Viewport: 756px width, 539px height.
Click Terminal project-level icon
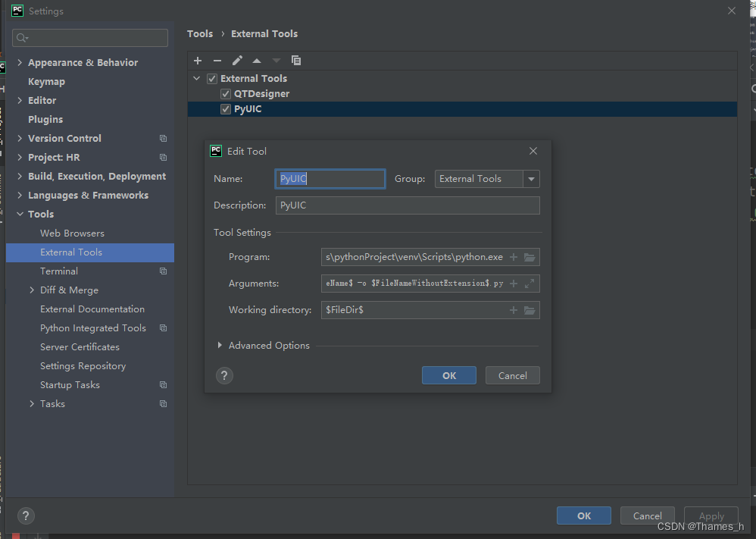[x=164, y=271]
